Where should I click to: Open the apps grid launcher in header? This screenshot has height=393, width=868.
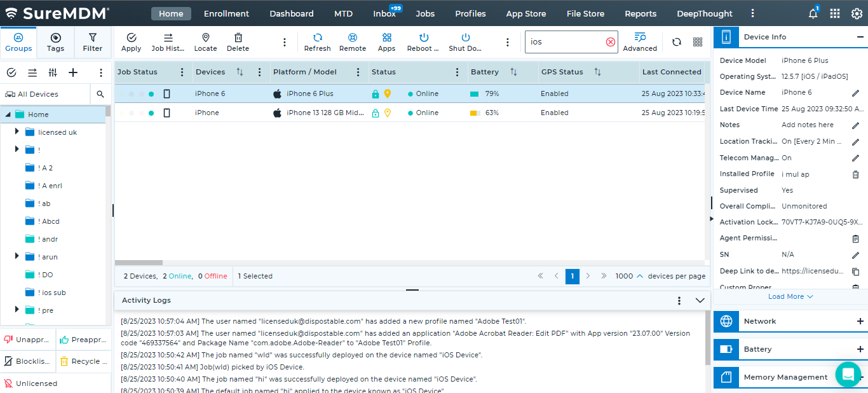(835, 13)
